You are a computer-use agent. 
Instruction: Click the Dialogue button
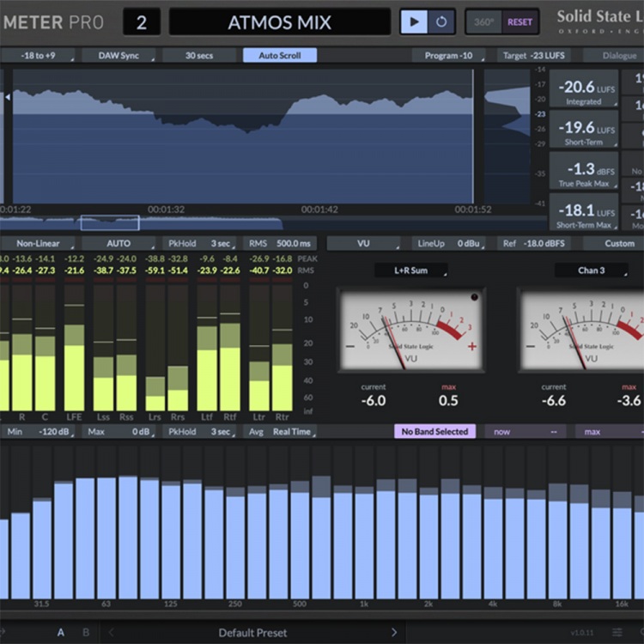[614, 56]
